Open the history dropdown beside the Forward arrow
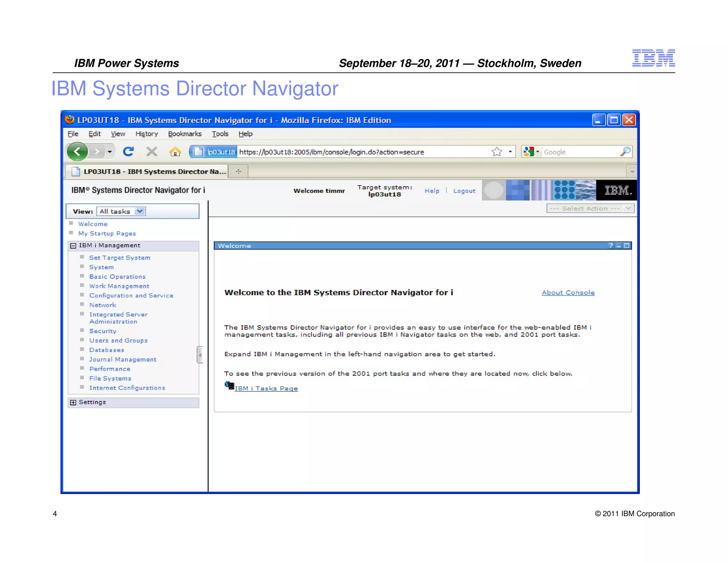The image size is (728, 562). point(109,152)
